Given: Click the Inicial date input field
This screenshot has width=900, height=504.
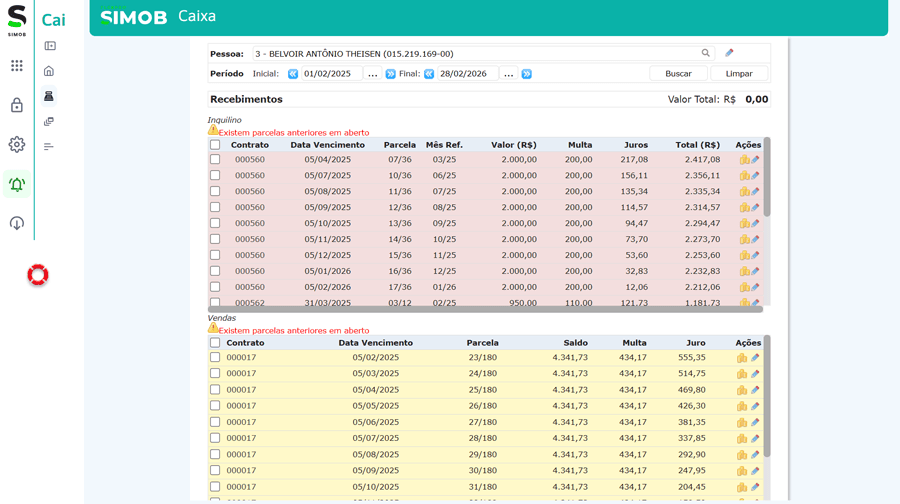Looking at the screenshot, I should point(330,74).
